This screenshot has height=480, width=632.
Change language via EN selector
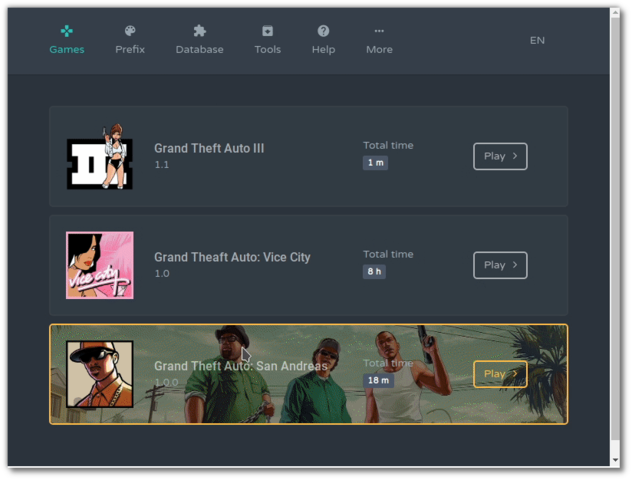[537, 40]
